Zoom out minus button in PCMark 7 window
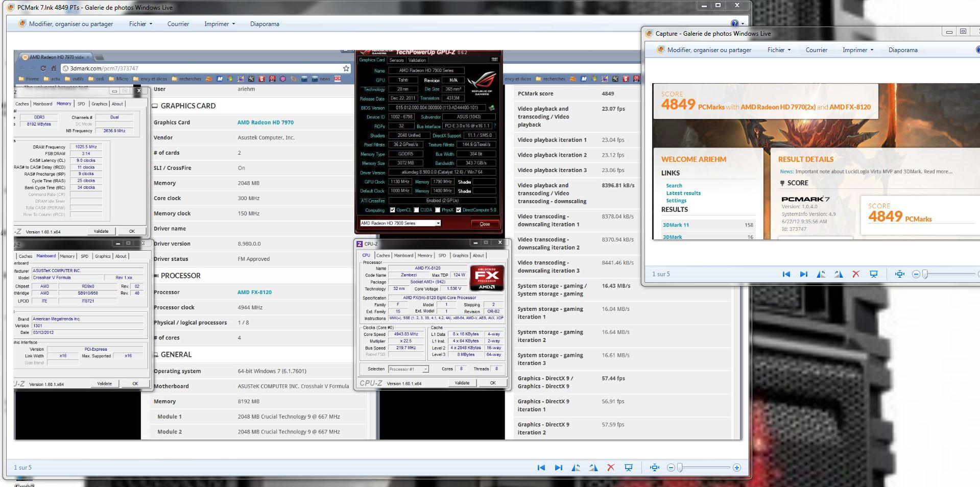 (x=671, y=468)
